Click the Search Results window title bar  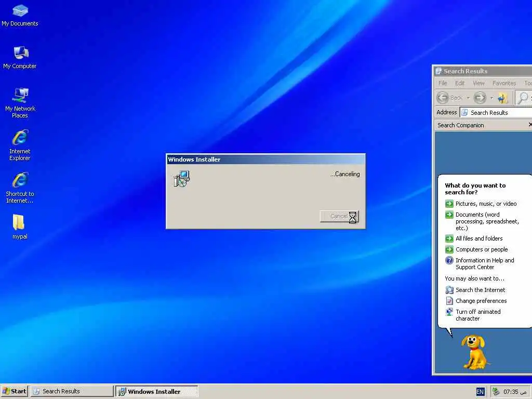[484, 71]
